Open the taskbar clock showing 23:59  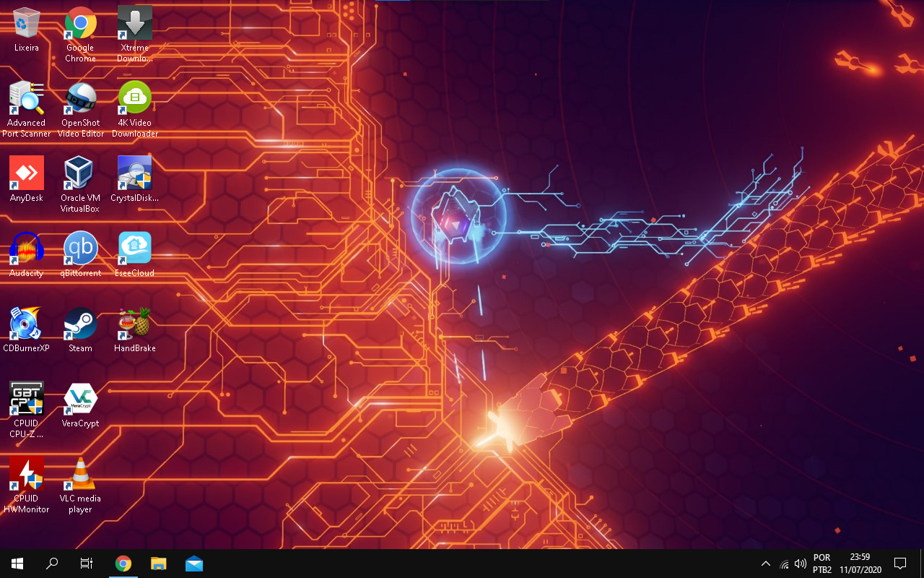(x=860, y=564)
